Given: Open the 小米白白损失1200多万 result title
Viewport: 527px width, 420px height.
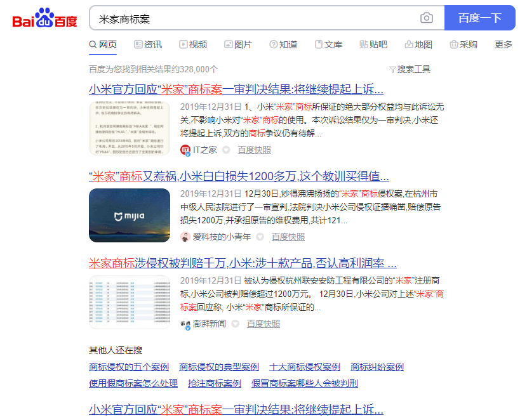Looking at the screenshot, I should (239, 176).
